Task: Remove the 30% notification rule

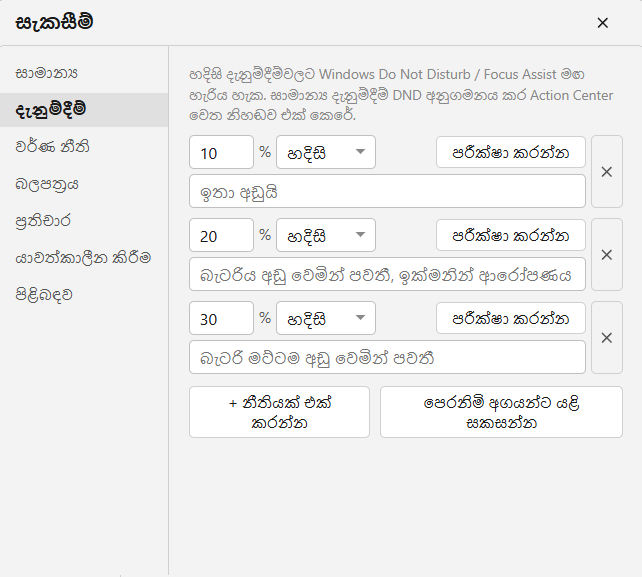Action: 607,338
